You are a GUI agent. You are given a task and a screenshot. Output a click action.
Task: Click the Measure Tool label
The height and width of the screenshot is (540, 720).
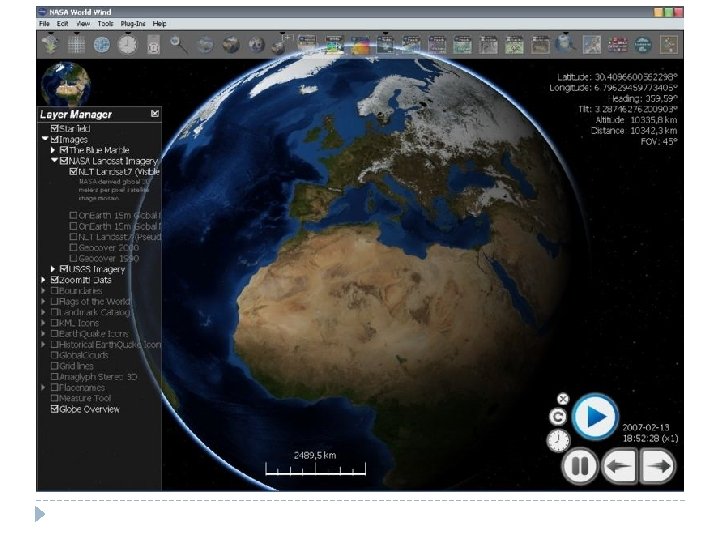[x=85, y=399]
